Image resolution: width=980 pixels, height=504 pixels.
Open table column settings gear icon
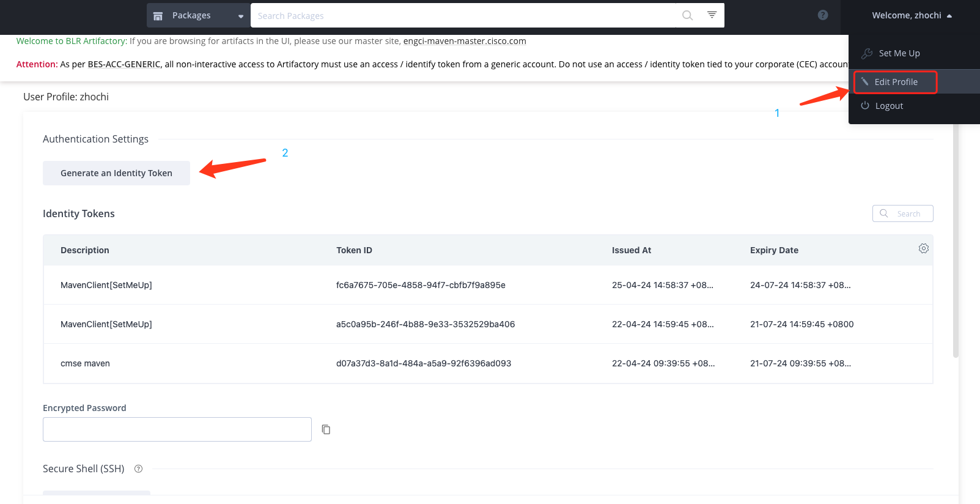924,248
